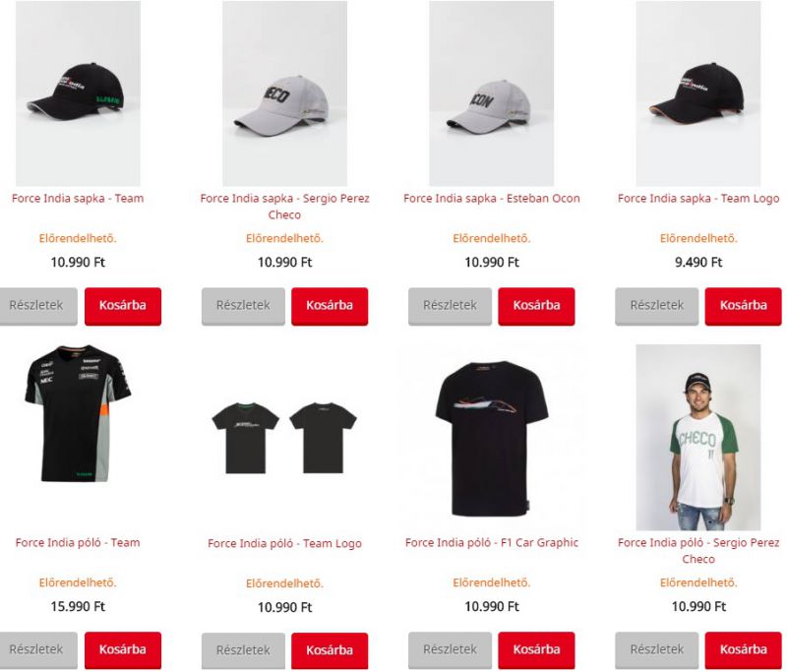The height and width of the screenshot is (672, 787).
Task: Add the Esteban Ocon cap to cart
Action: pos(536,306)
